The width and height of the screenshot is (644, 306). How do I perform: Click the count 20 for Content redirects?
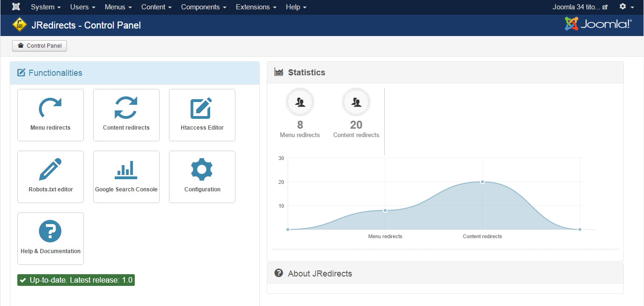tap(356, 125)
